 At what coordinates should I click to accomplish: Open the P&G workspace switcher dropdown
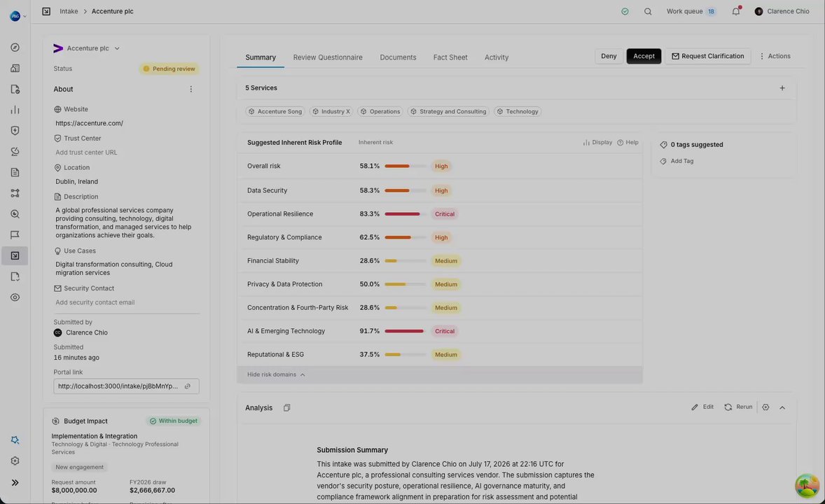click(18, 16)
